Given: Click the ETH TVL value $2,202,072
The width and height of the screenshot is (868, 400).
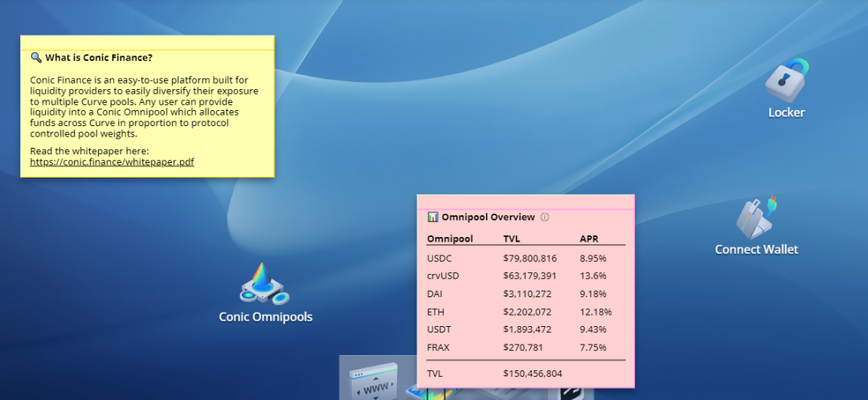Looking at the screenshot, I should click(x=527, y=312).
